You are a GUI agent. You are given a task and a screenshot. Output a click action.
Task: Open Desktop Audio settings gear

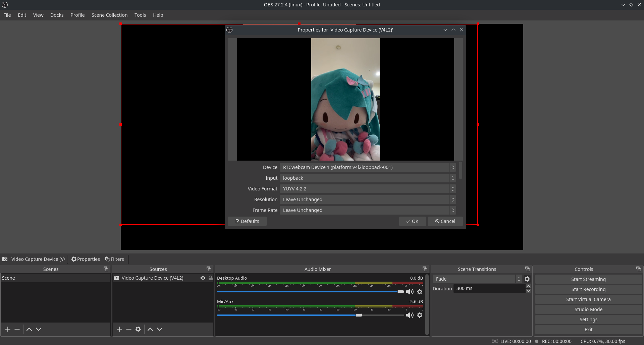(420, 292)
